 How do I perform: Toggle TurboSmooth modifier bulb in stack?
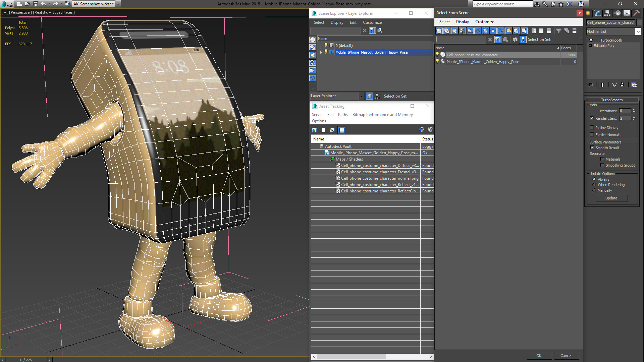point(591,40)
